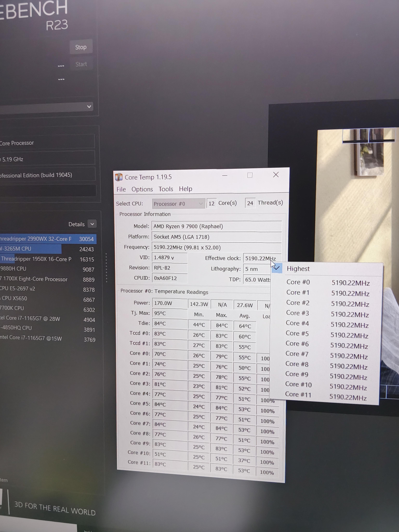Maximize the Core Temp window
Image resolution: width=399 pixels, height=532 pixels.
(x=250, y=175)
